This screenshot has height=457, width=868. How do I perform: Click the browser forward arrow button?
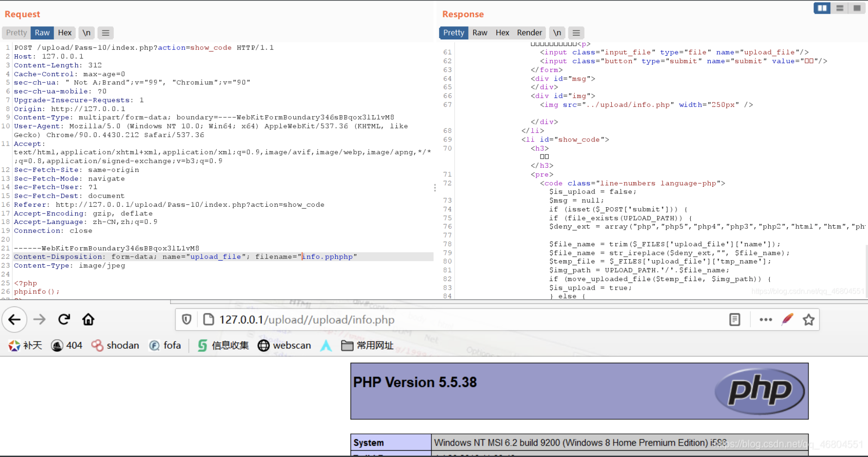pos(39,320)
